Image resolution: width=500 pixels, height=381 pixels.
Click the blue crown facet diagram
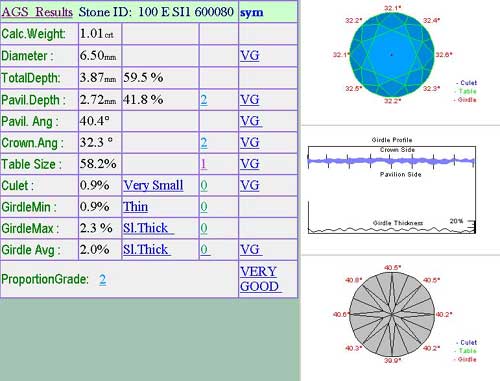[392, 55]
